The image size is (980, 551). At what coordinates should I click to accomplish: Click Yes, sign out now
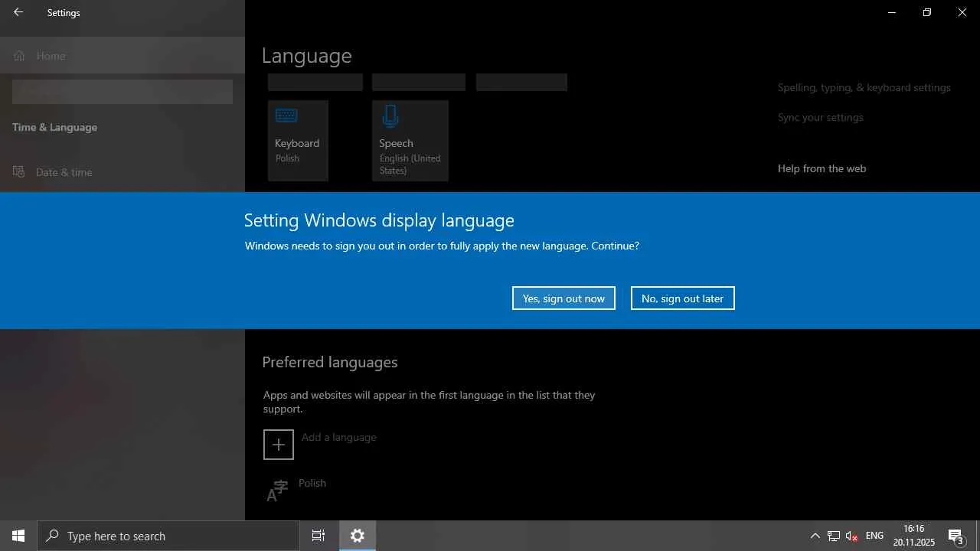[563, 298]
